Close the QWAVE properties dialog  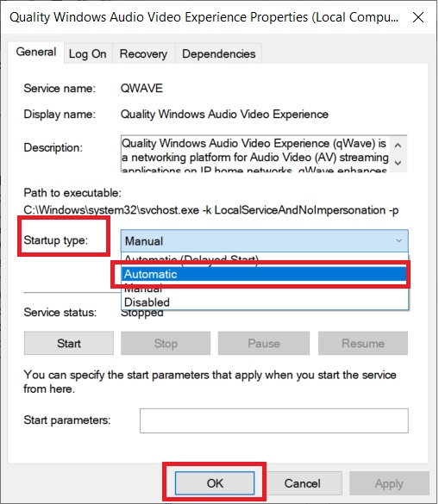coord(418,17)
